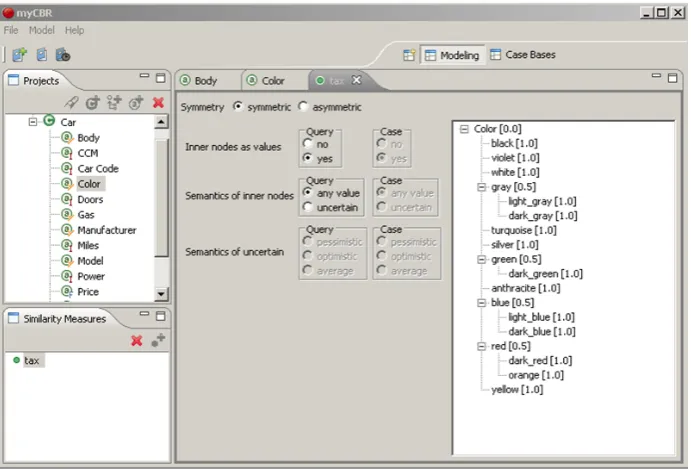Switch to the Projects panel tab

[41, 81]
